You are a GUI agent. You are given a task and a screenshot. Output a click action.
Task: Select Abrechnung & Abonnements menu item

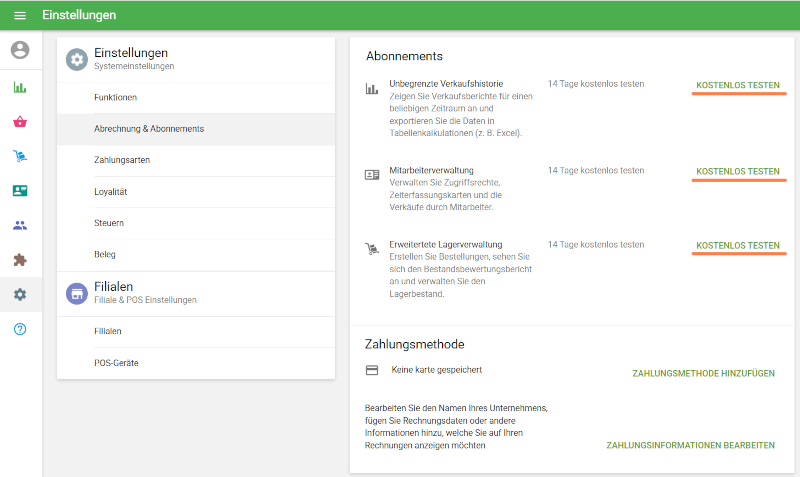[x=149, y=129]
